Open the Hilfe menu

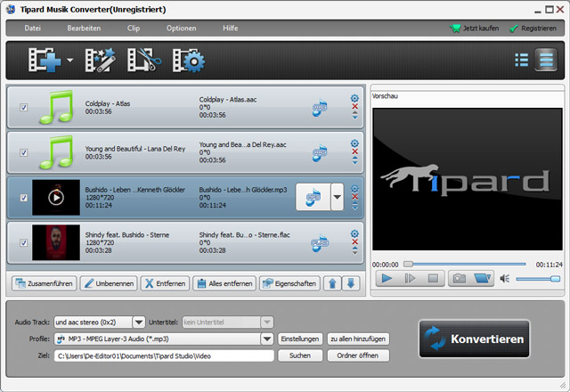tap(230, 28)
